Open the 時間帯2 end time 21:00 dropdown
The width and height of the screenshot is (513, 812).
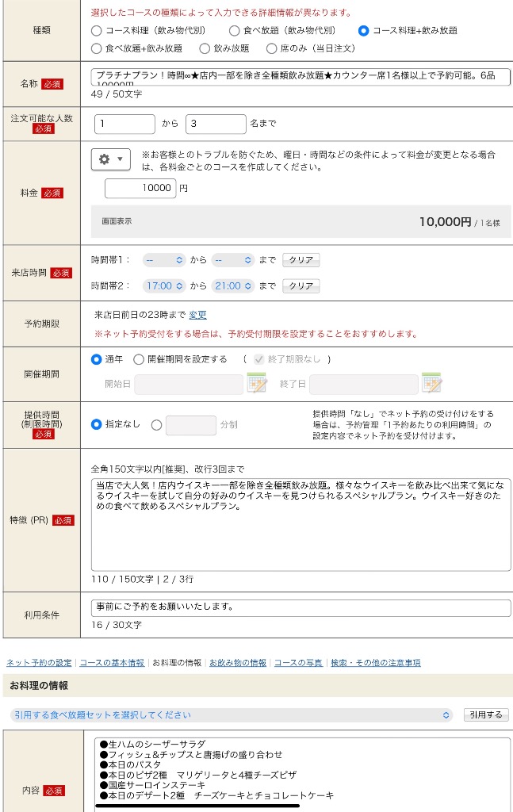pyautogui.click(x=232, y=285)
